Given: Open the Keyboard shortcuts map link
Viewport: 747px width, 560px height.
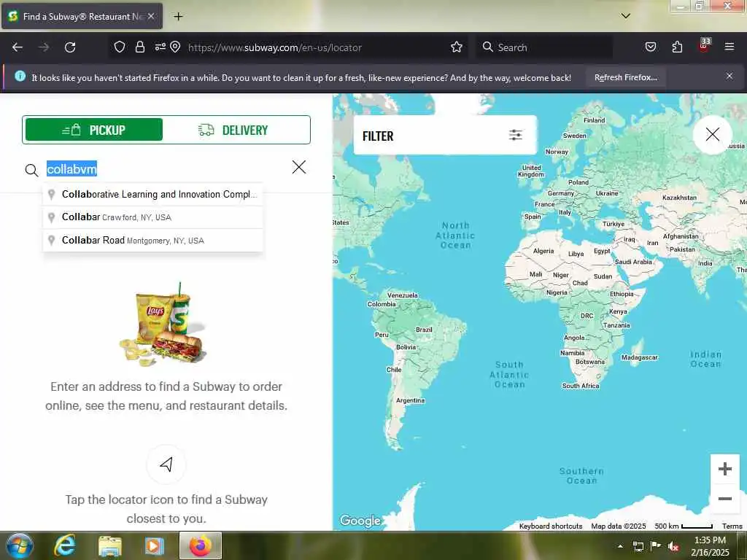Looking at the screenshot, I should tap(551, 526).
